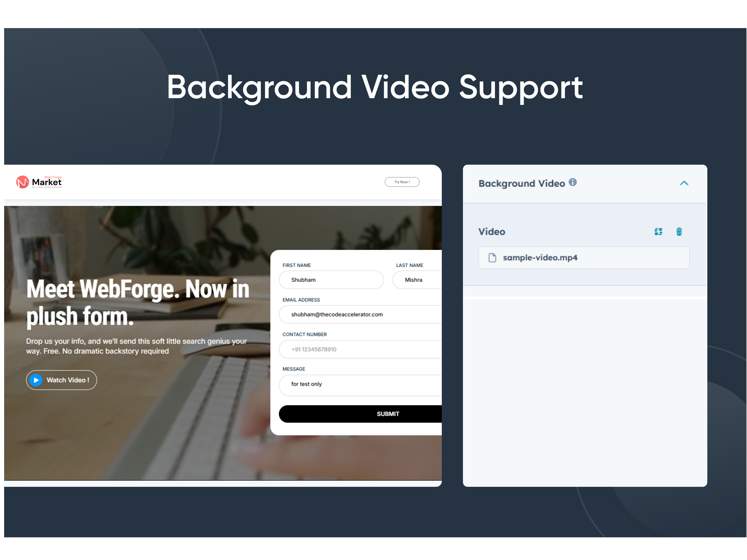Click the First Name field with Shubham
This screenshot has height=560, width=747.
click(331, 280)
